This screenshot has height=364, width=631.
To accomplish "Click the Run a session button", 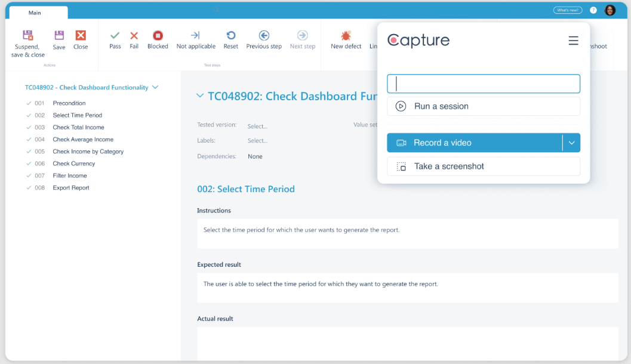I will click(x=483, y=106).
